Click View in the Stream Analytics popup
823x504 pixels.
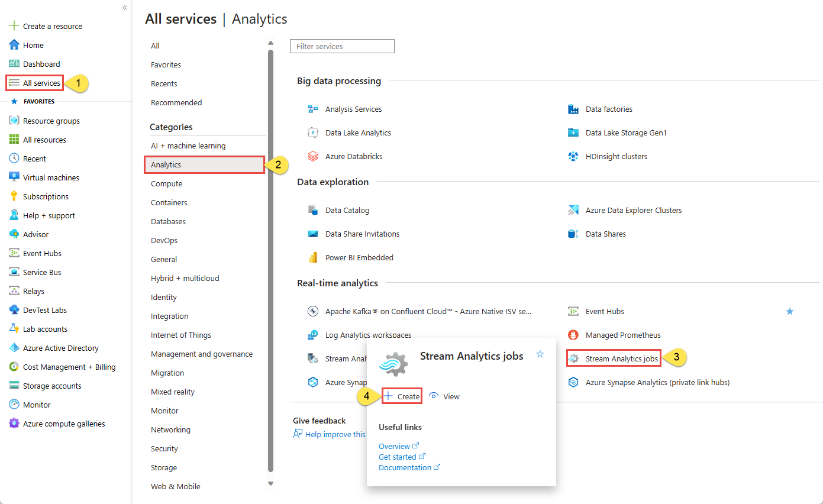pos(444,396)
